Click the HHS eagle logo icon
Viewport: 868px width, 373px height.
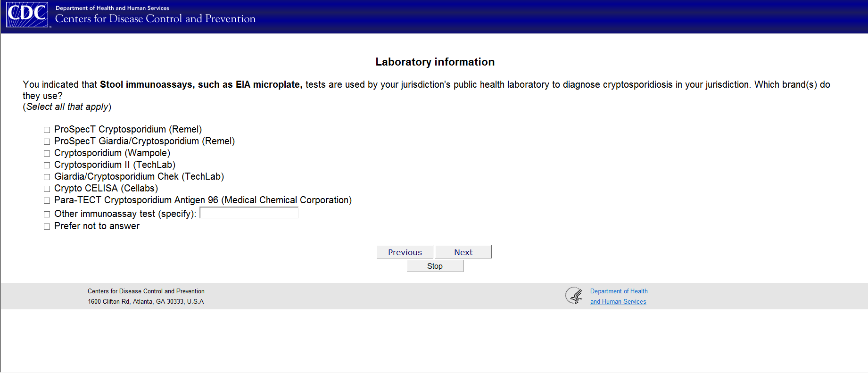tap(574, 296)
